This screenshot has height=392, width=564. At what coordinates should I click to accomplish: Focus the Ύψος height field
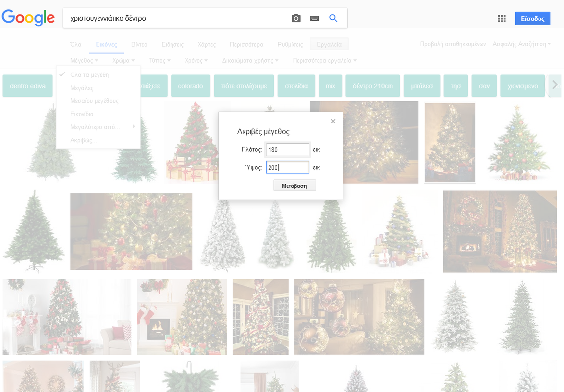click(x=288, y=167)
